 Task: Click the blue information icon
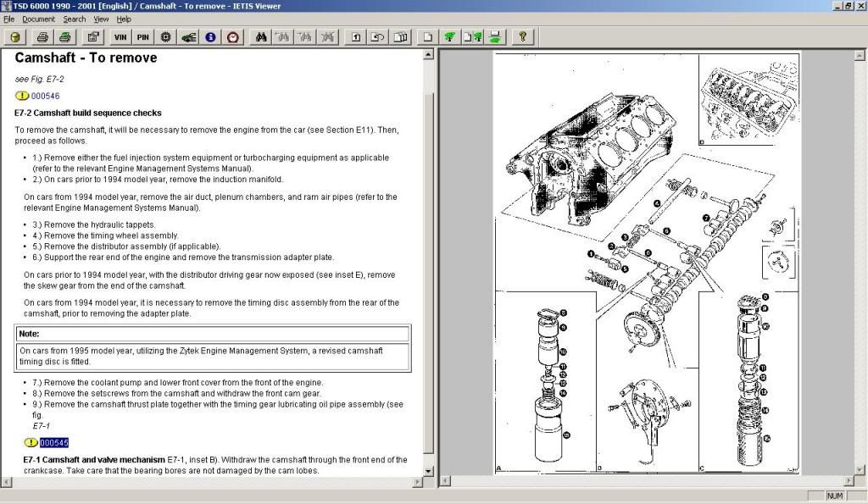pyautogui.click(x=210, y=37)
